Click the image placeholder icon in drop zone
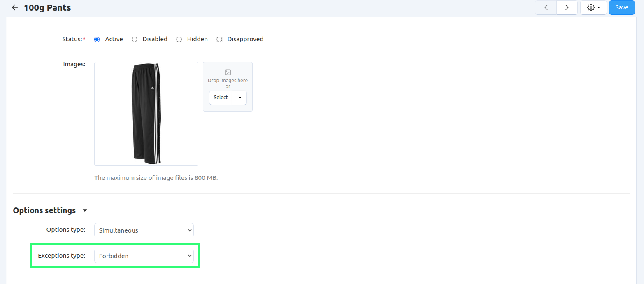 [x=228, y=72]
